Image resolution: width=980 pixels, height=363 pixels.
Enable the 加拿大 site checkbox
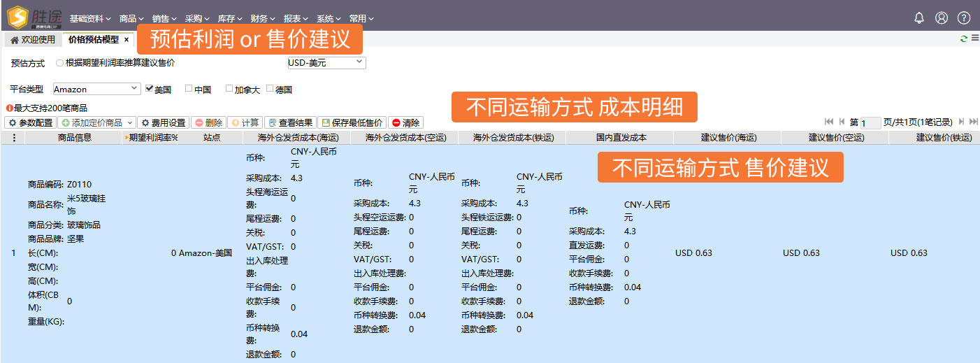click(x=229, y=89)
